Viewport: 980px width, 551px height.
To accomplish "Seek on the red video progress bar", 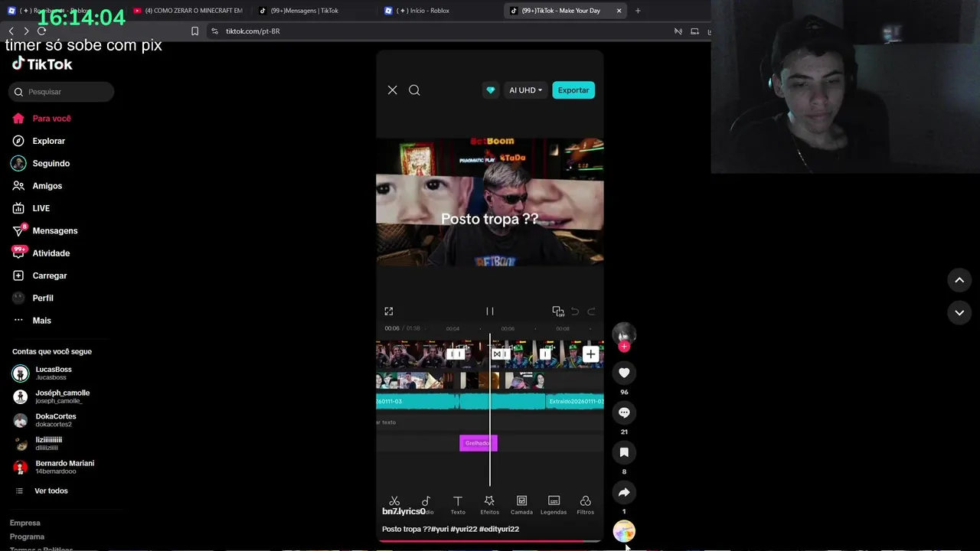I will (490, 541).
